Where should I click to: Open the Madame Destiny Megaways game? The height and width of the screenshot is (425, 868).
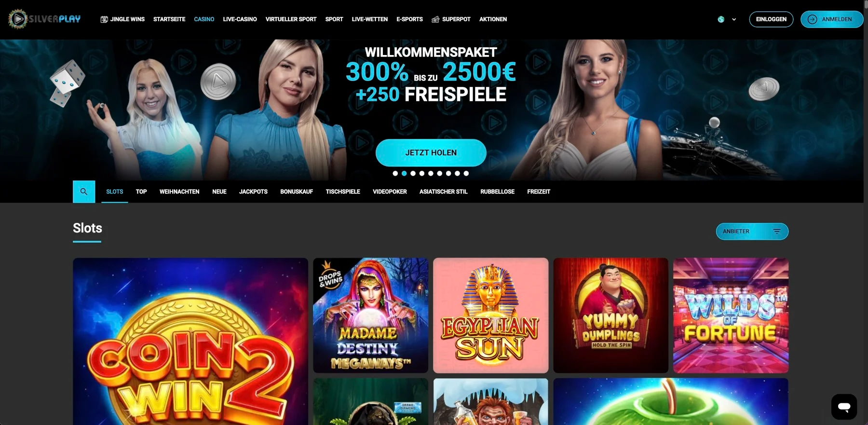(x=370, y=315)
